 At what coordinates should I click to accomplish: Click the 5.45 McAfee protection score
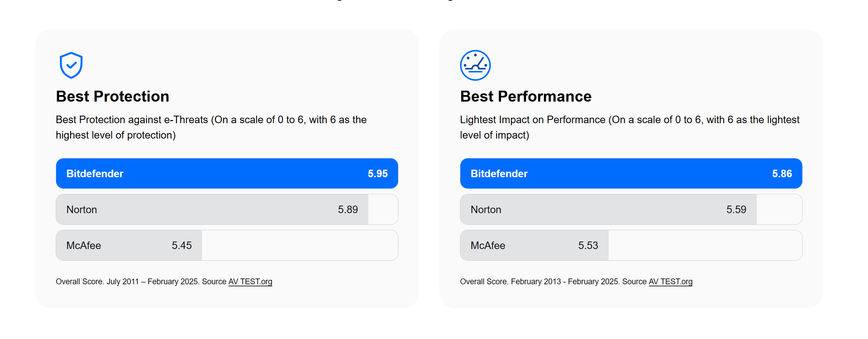tap(181, 246)
